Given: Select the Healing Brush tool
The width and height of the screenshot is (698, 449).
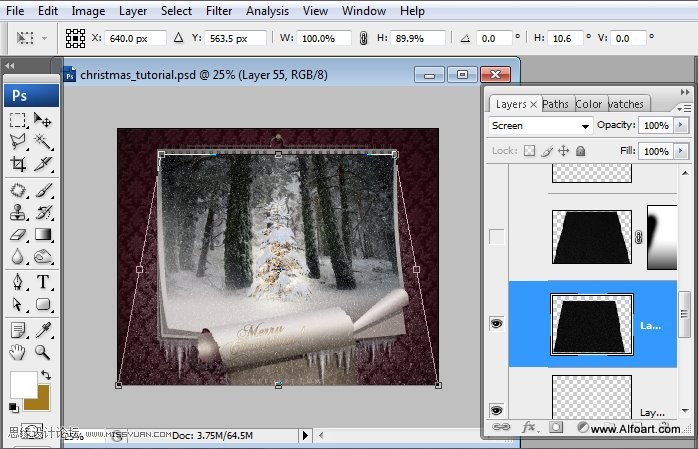Looking at the screenshot, I should pyautogui.click(x=18, y=190).
